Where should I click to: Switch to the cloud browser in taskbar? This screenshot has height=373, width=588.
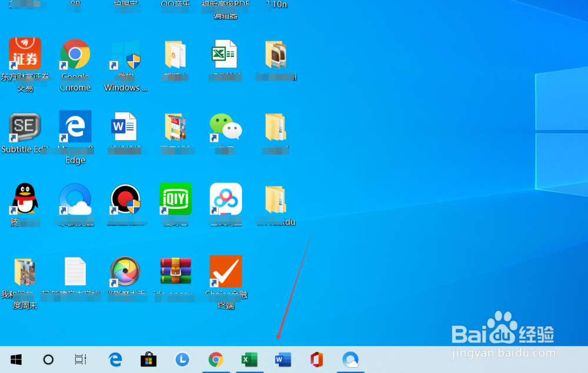tap(350, 359)
